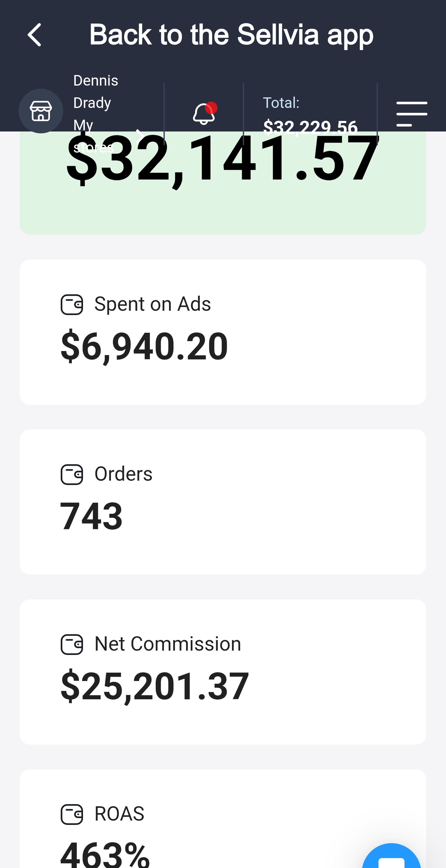This screenshot has width=446, height=868.
Task: Select Dennis Drady account name
Action: 96,92
